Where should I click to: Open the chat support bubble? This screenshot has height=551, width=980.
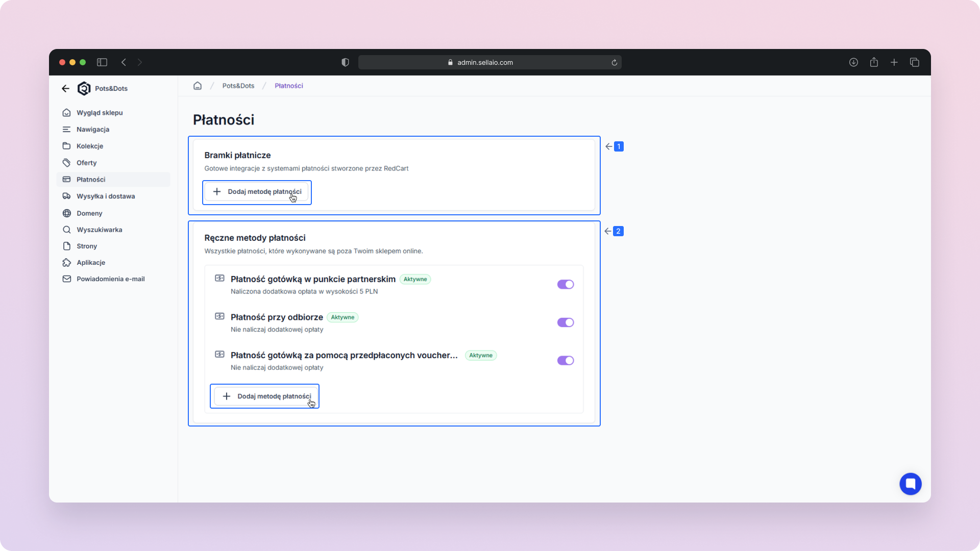coord(910,484)
